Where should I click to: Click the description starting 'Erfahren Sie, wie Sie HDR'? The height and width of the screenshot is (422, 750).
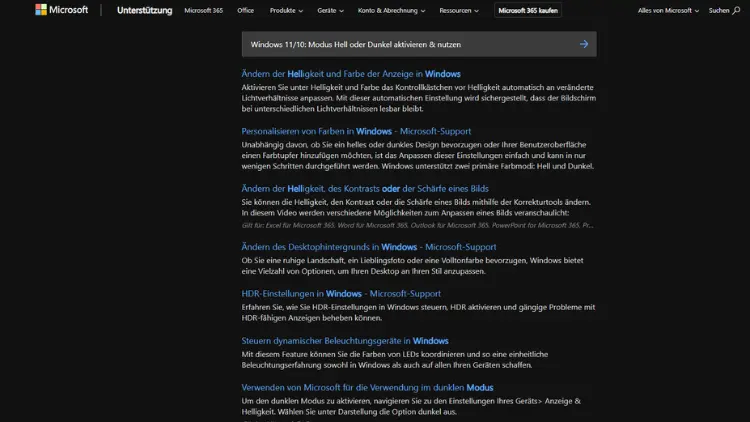click(x=418, y=312)
